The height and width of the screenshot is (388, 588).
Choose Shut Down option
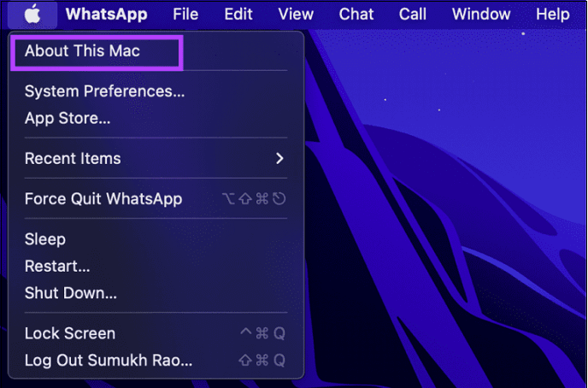pyautogui.click(x=156, y=293)
